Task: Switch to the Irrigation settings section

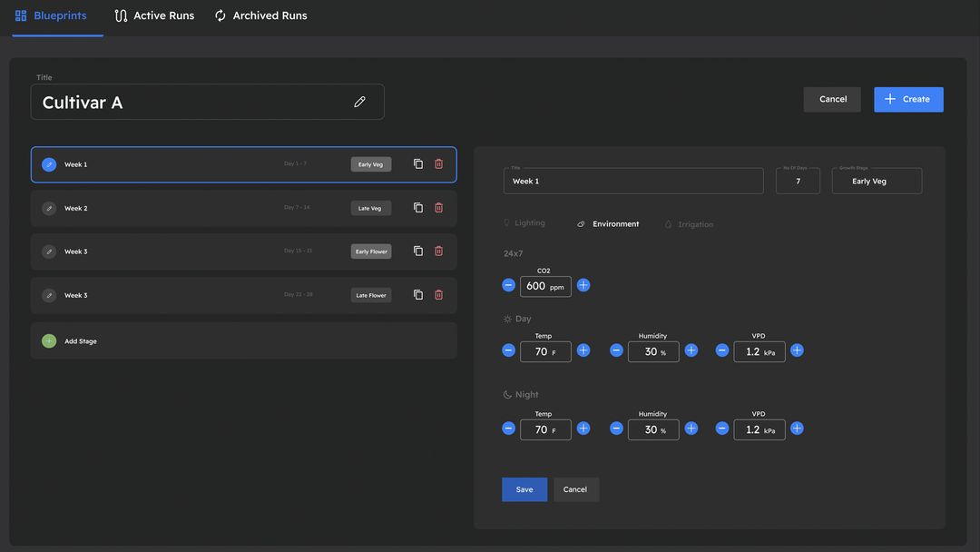Action: coord(690,224)
